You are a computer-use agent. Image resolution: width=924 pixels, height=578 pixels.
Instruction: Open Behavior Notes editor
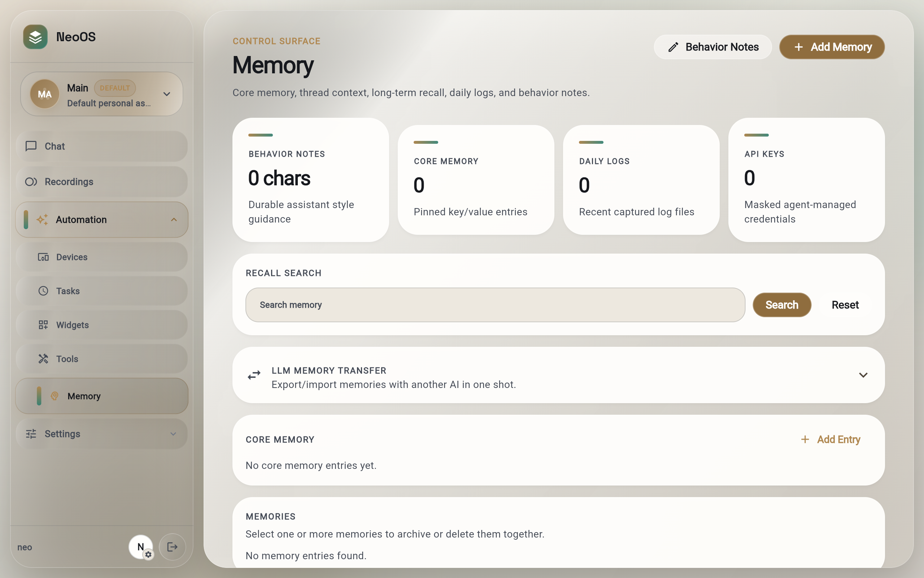(x=712, y=47)
